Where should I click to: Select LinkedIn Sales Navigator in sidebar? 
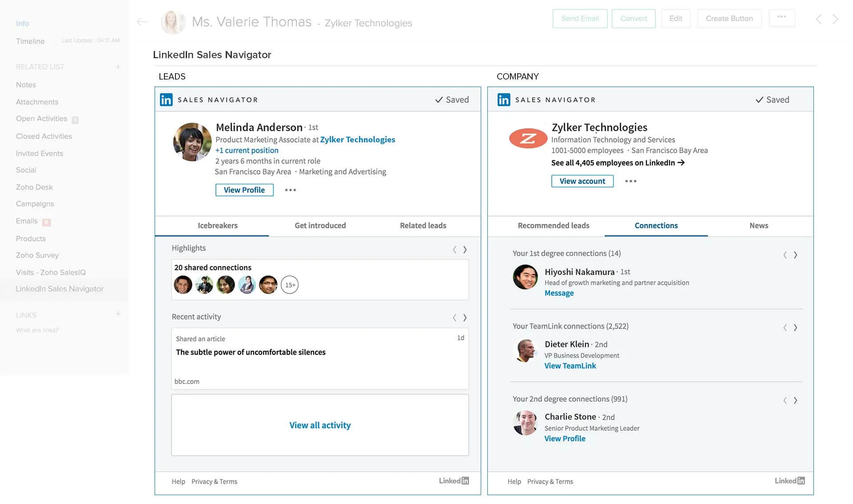pos(60,289)
